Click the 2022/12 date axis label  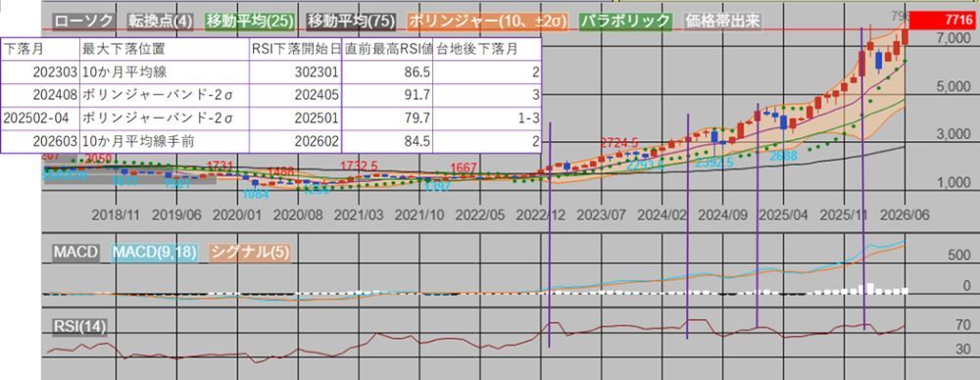click(x=541, y=215)
